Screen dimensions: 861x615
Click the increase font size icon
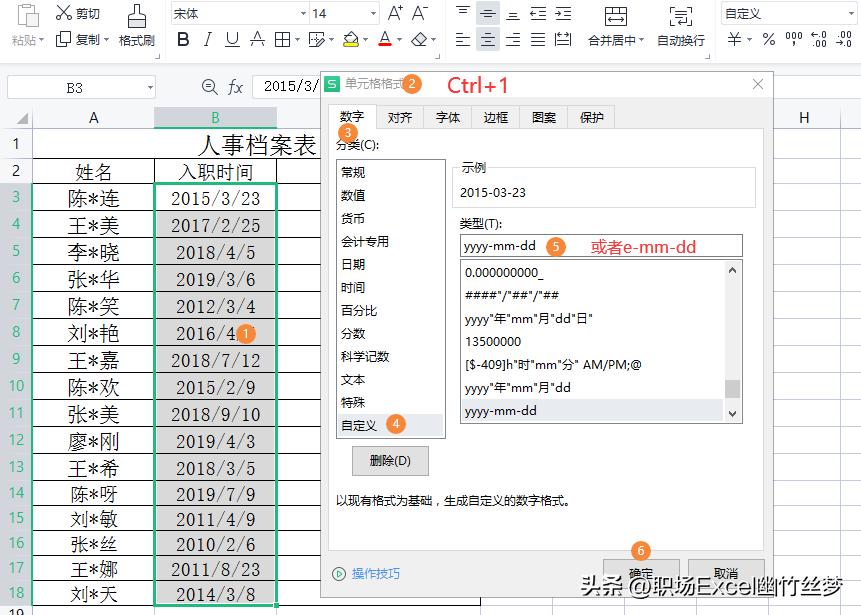pyautogui.click(x=397, y=13)
